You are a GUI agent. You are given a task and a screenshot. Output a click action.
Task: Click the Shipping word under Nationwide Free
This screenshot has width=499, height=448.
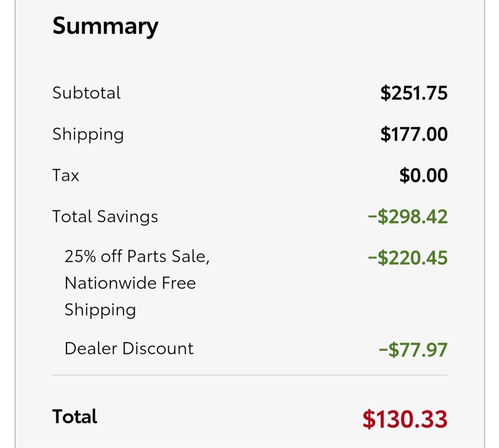click(100, 310)
